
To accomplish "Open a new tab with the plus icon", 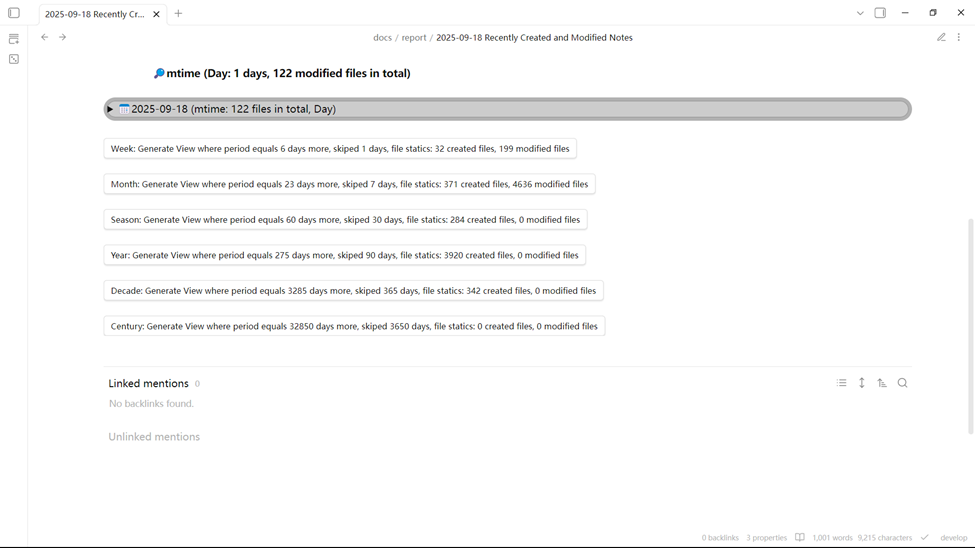I will click(178, 13).
